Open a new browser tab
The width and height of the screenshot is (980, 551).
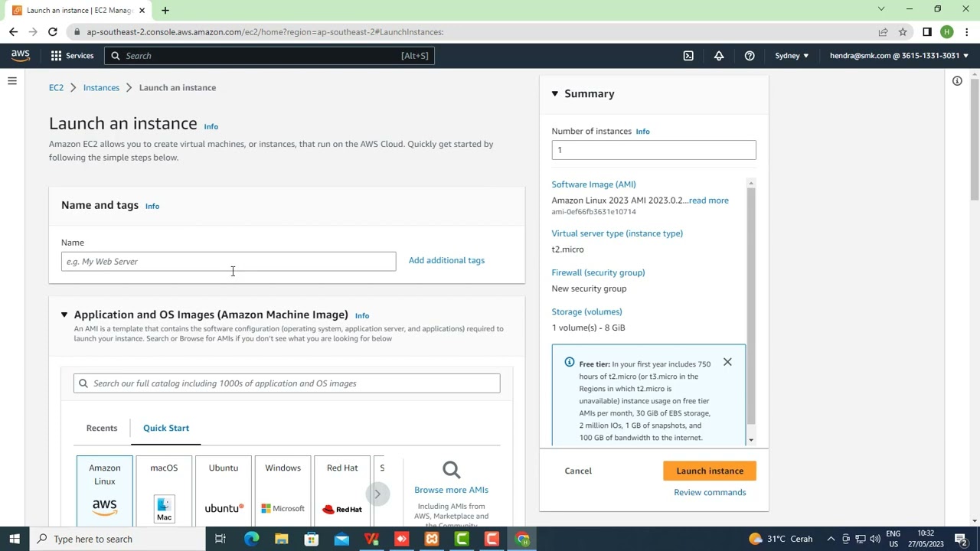pyautogui.click(x=165, y=10)
